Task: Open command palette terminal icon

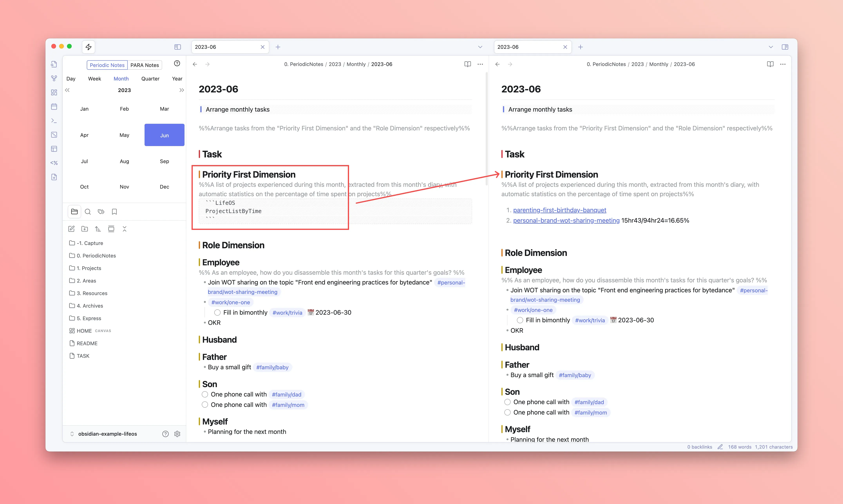Action: pyautogui.click(x=54, y=121)
